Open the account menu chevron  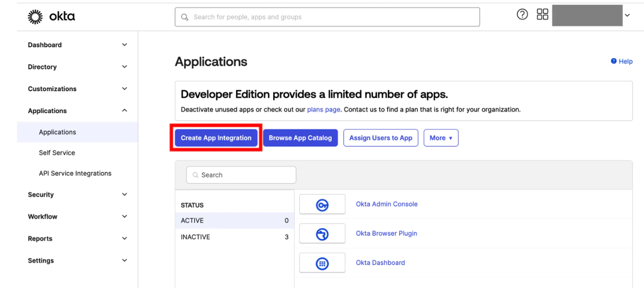[627, 15]
